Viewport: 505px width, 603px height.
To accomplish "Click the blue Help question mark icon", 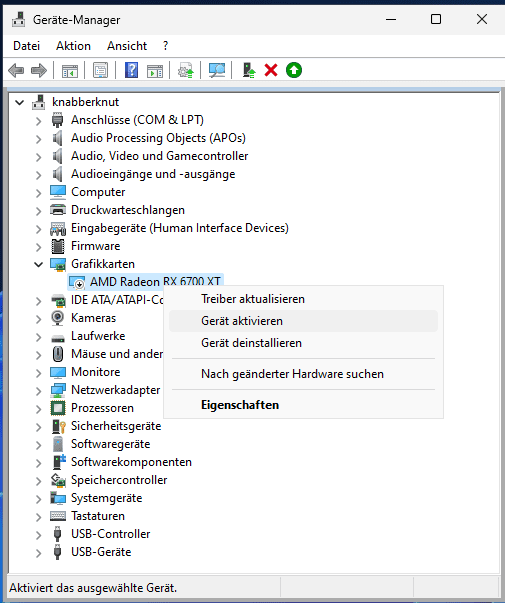I will pos(131,70).
